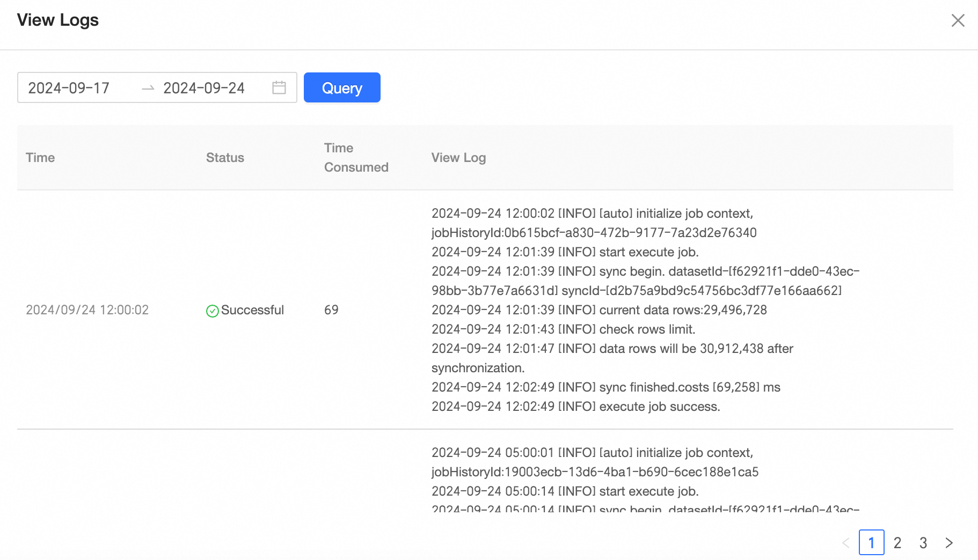Jump to page 3 of logs

coord(923,543)
